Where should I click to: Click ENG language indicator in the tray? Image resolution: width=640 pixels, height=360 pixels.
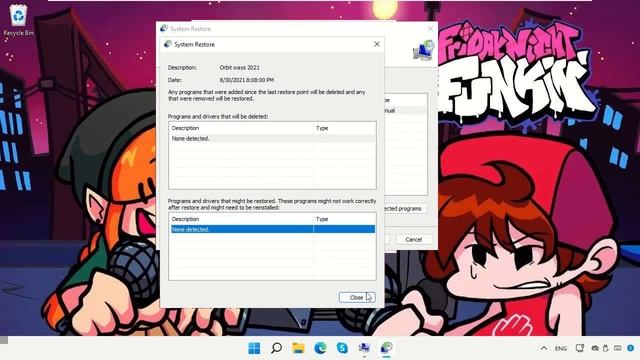coord(561,349)
